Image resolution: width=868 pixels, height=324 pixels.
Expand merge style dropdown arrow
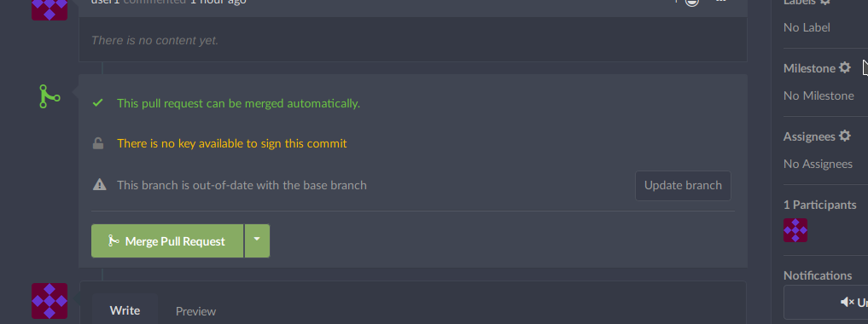257,240
